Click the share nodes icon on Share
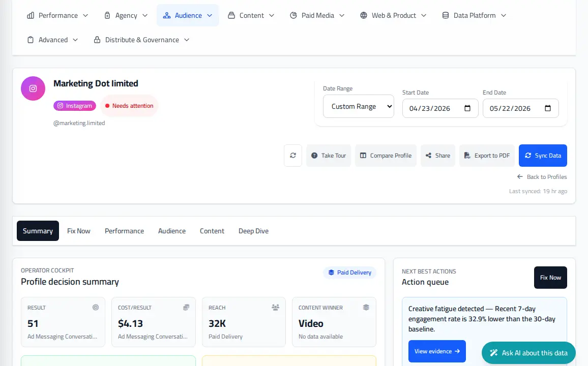This screenshot has width=588, height=366. pyautogui.click(x=428, y=156)
